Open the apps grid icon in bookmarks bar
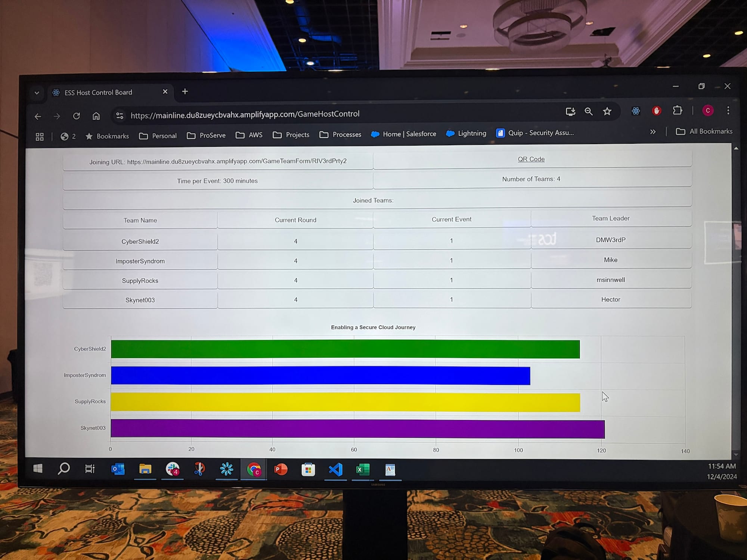 tap(40, 137)
